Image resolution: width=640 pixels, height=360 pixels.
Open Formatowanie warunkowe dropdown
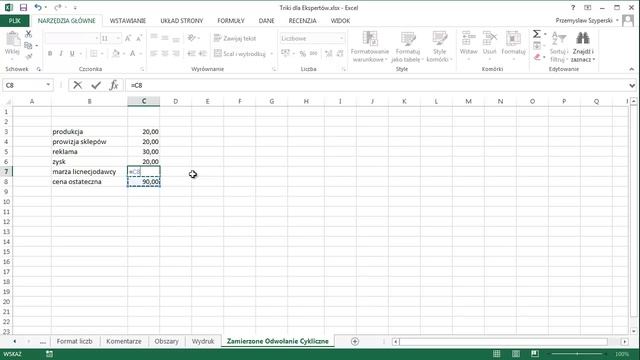pos(369,47)
